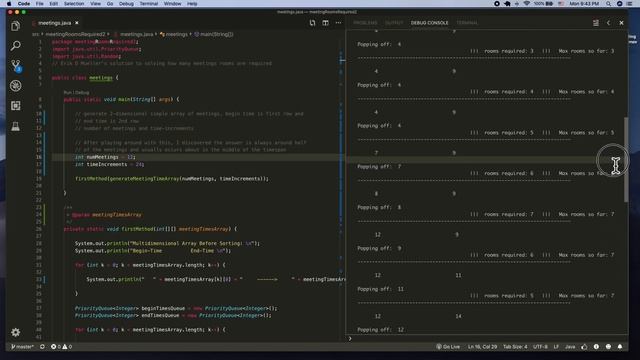Image resolution: width=640 pixels, height=360 pixels.
Task: Click the info circle status bar icon
Action: pos(596,347)
